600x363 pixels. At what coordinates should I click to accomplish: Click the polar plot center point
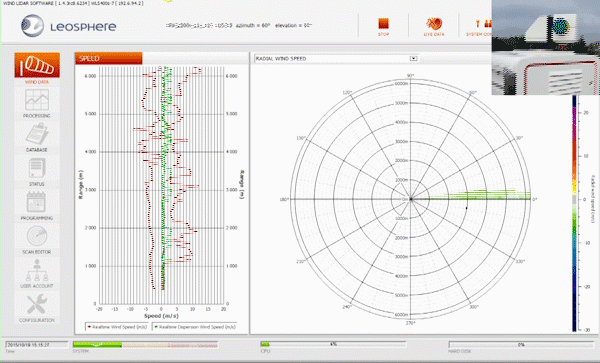[411, 199]
